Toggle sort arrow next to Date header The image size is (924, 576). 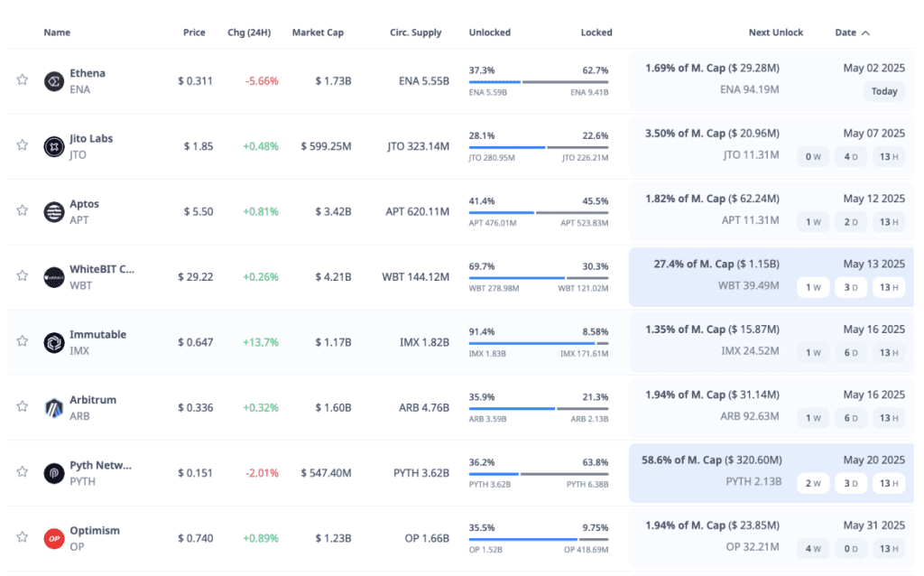point(865,33)
